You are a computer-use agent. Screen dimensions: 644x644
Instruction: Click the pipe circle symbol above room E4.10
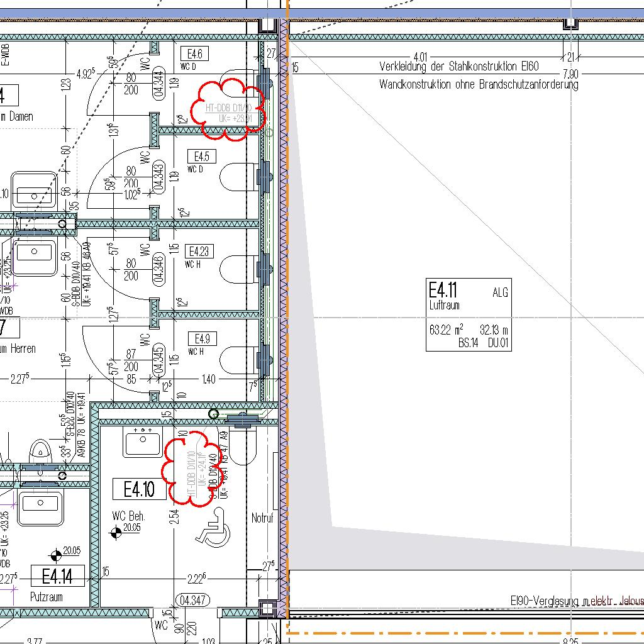(x=214, y=413)
